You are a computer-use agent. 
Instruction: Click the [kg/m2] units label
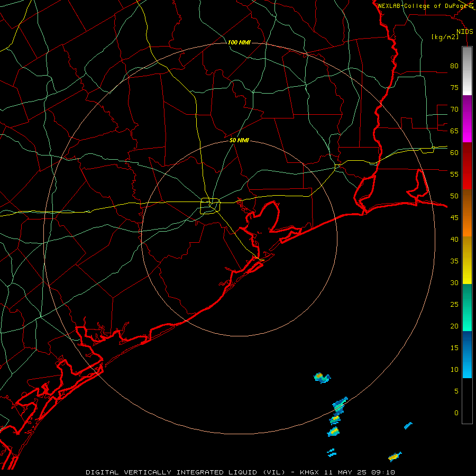[x=445, y=37]
